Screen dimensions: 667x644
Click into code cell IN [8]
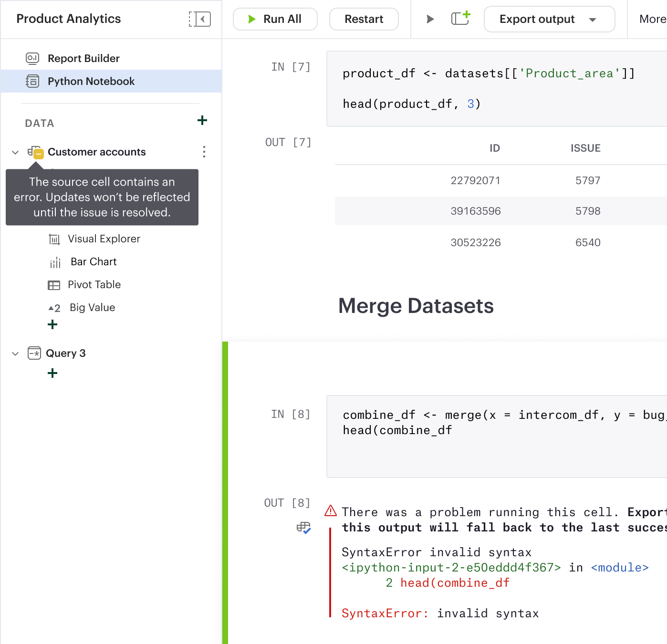click(497, 436)
